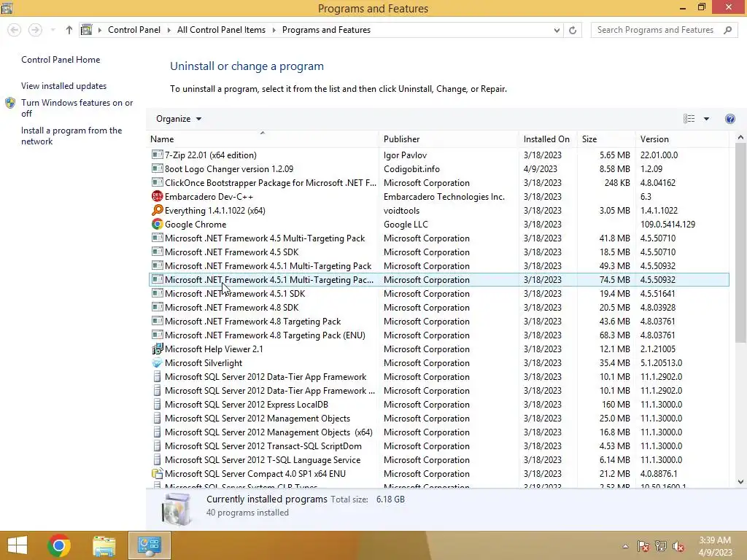Screen dimensions: 747x560
Task: Open Control Panel Home link
Action: (61, 60)
